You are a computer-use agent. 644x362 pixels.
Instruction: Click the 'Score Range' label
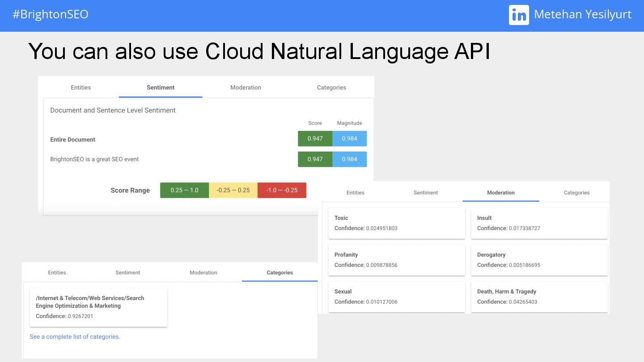[130, 190]
